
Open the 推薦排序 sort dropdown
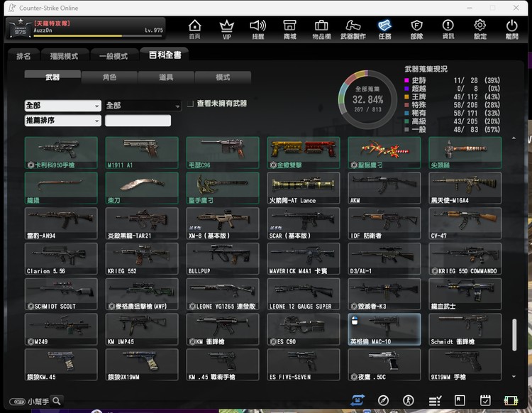coord(62,121)
